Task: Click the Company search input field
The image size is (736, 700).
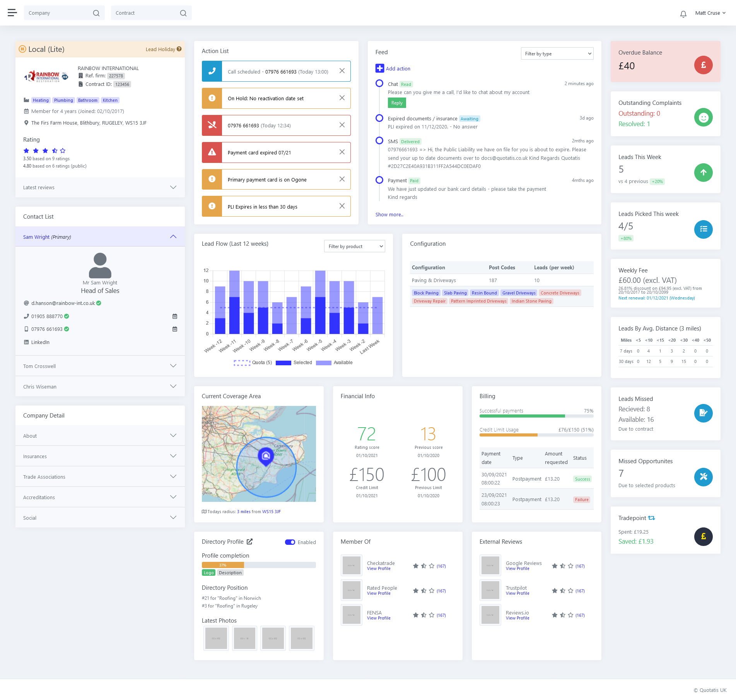Action: [59, 13]
